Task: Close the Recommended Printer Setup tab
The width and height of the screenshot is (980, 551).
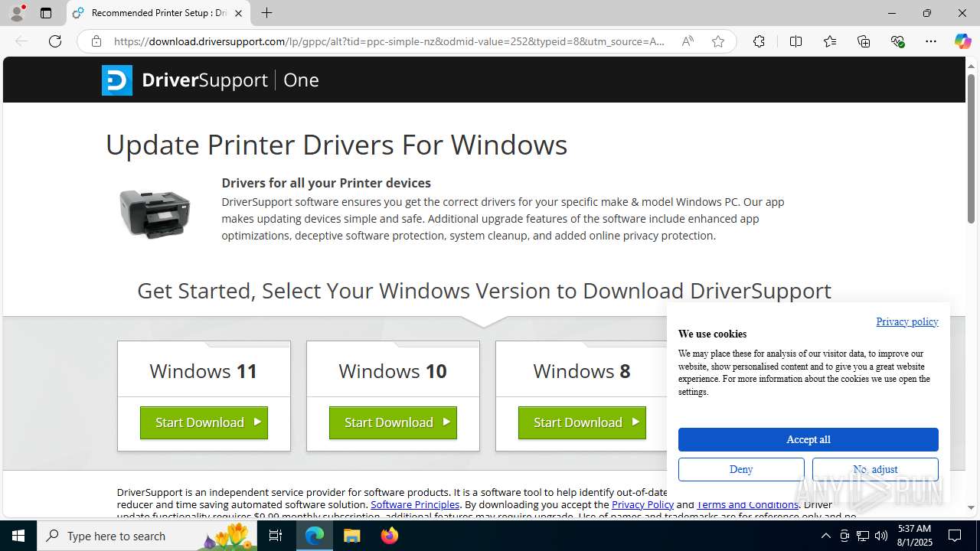Action: coord(238,13)
